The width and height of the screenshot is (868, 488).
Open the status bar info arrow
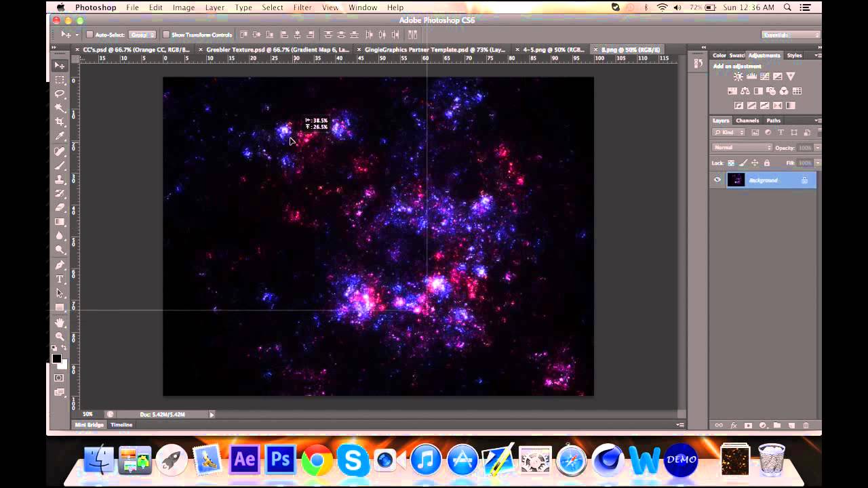[x=212, y=414]
